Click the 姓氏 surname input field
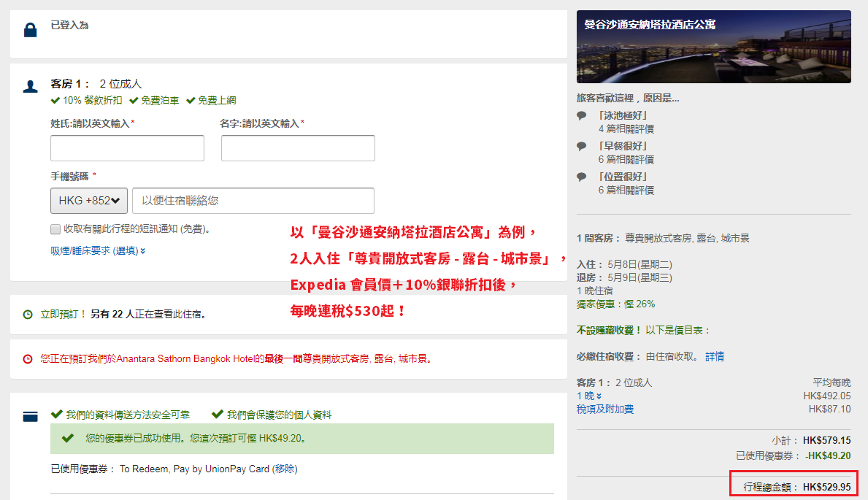The image size is (868, 500). click(127, 148)
